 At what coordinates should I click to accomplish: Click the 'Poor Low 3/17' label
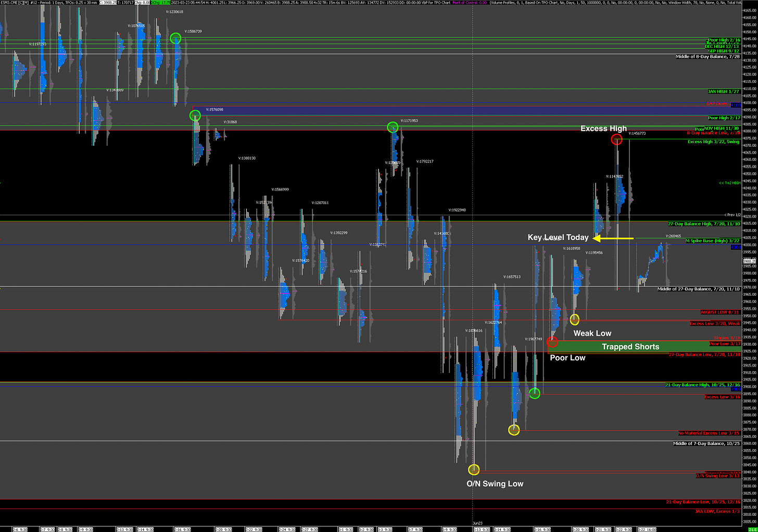click(725, 344)
